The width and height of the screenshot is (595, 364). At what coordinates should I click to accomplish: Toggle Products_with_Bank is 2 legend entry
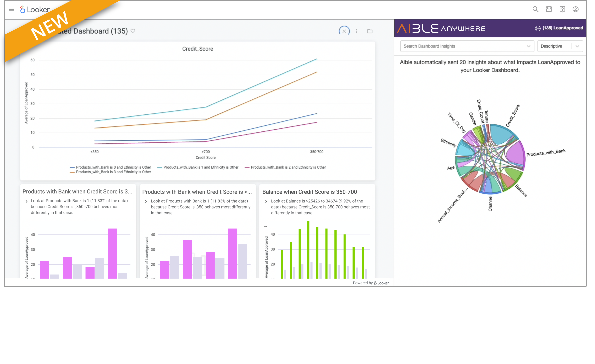point(285,167)
